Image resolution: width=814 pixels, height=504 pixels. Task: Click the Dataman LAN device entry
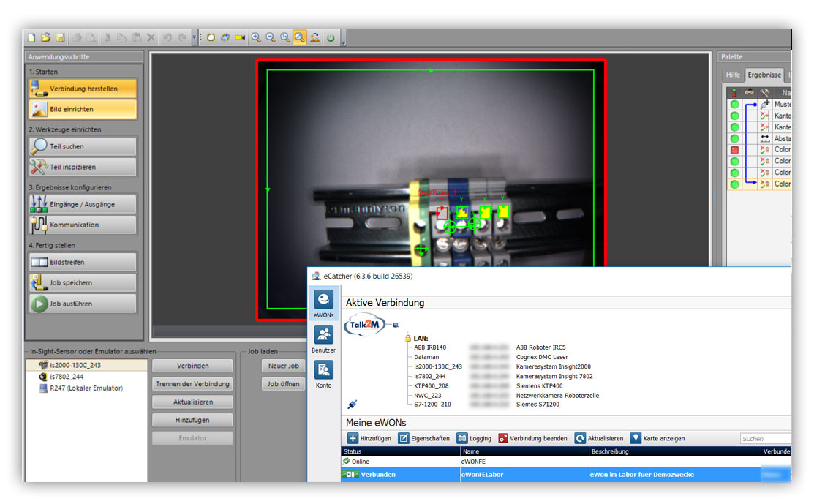click(426, 357)
